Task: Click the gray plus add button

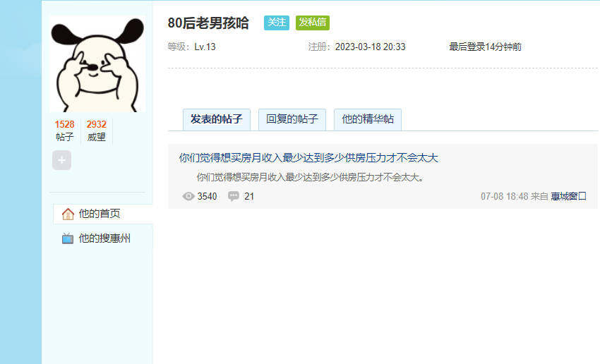Action: click(x=61, y=160)
